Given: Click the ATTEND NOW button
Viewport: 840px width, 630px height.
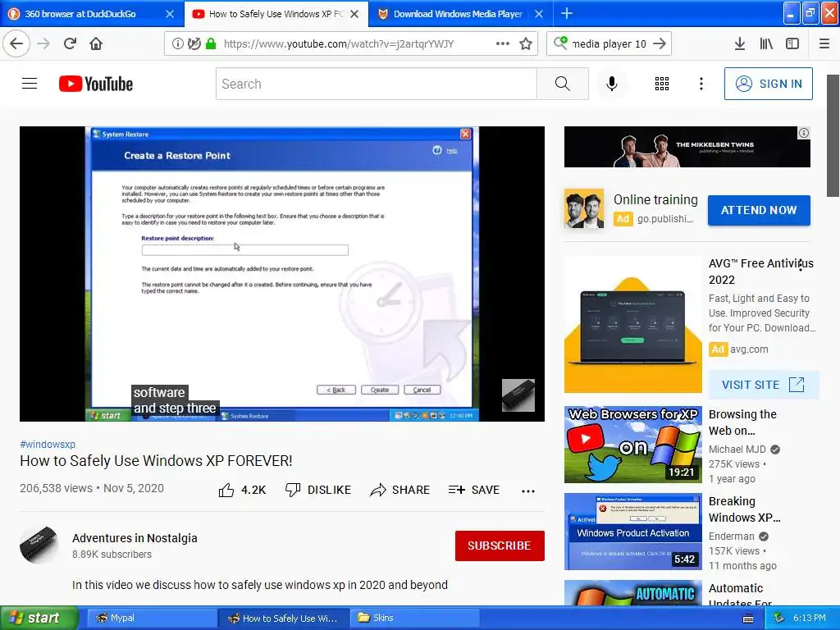Looking at the screenshot, I should [x=759, y=210].
